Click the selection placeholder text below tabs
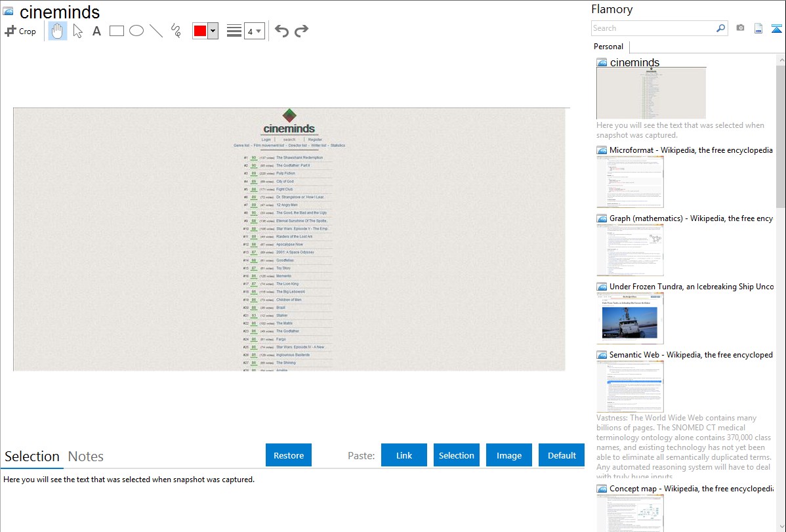This screenshot has height=532, width=786. point(129,480)
